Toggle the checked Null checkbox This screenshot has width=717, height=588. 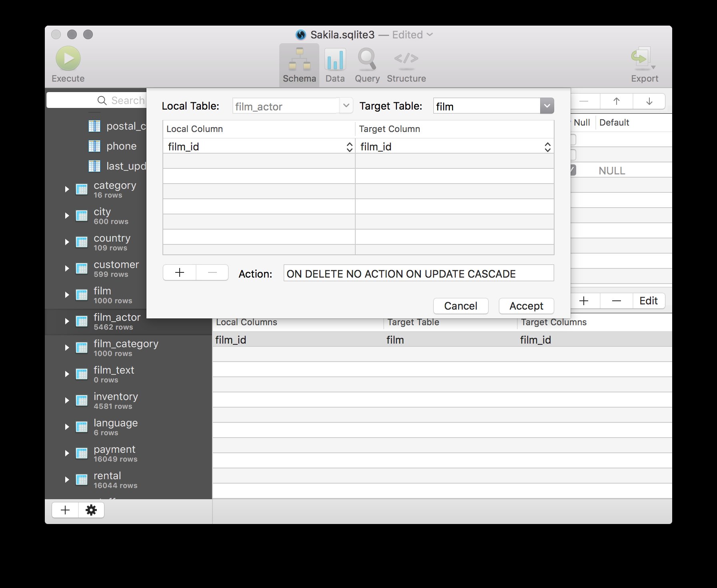point(573,170)
